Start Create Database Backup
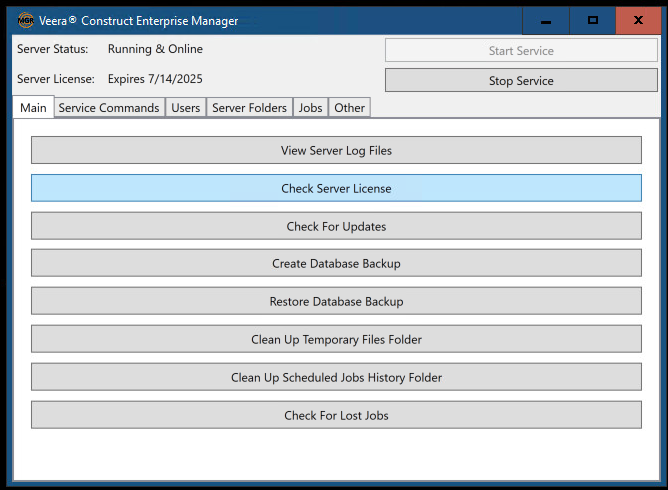 336,263
